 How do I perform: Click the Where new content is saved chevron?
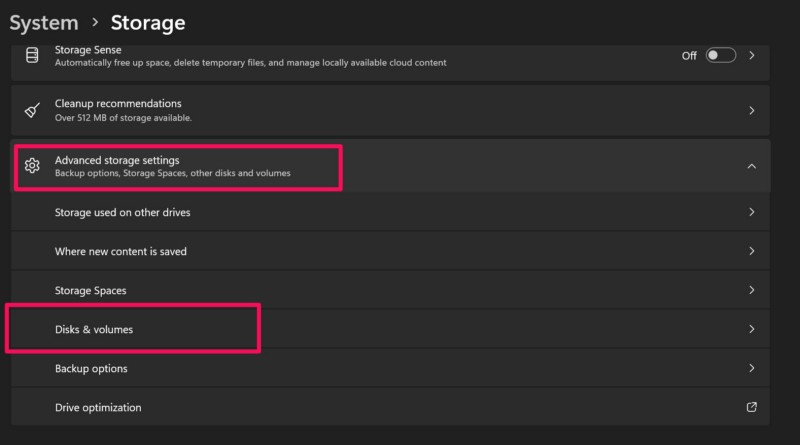(x=752, y=251)
